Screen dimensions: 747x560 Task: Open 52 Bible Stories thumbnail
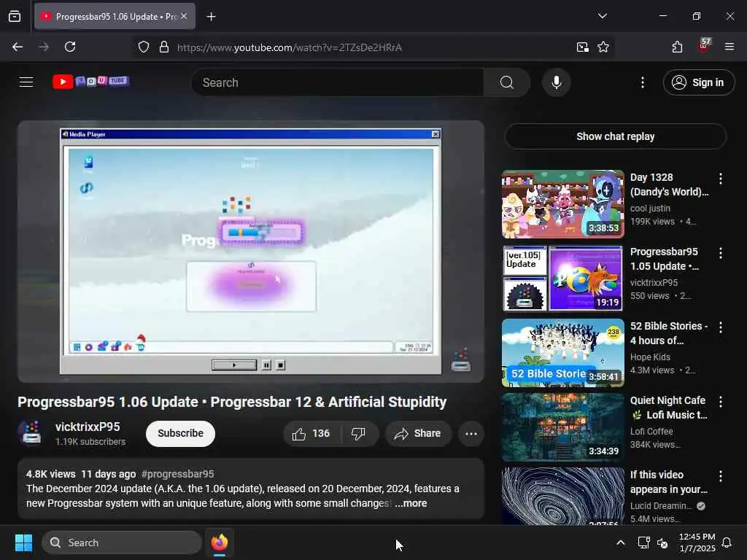pos(562,352)
